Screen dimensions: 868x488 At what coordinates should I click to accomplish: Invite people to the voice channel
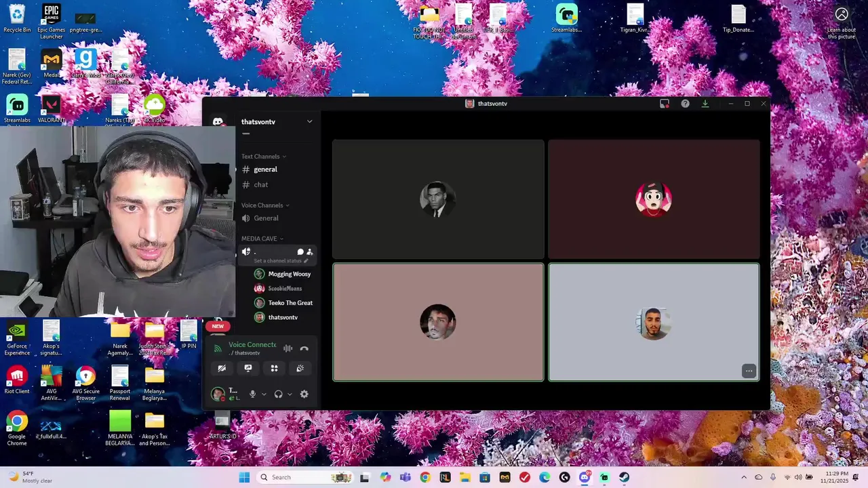(310, 251)
